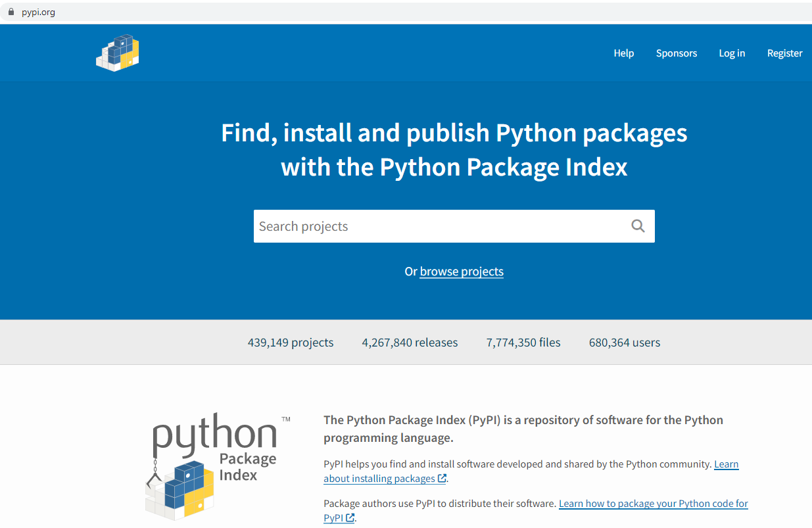Open "Learn how to package your Python code" link
812x528 pixels.
(x=653, y=504)
